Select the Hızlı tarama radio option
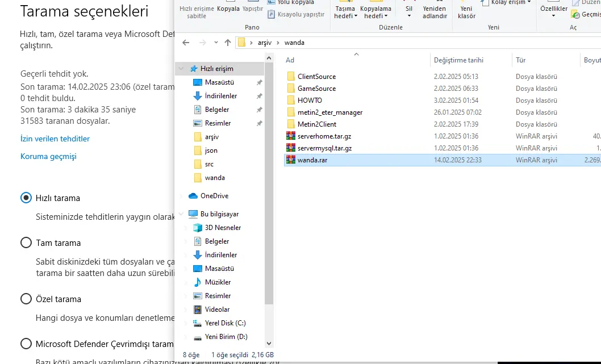Screen dimensions: 601x364 point(26,198)
